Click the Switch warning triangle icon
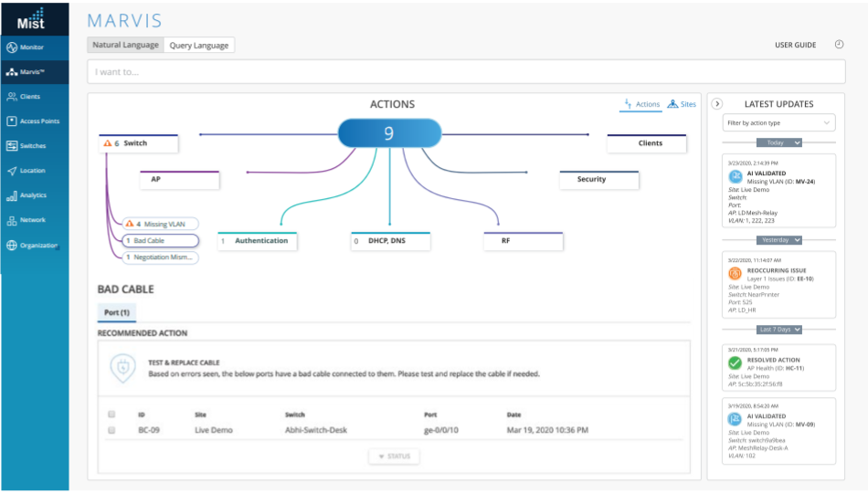 coord(108,143)
